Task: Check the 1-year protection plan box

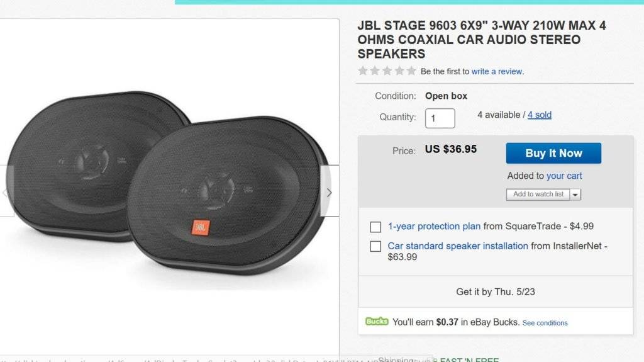Action: 375,227
